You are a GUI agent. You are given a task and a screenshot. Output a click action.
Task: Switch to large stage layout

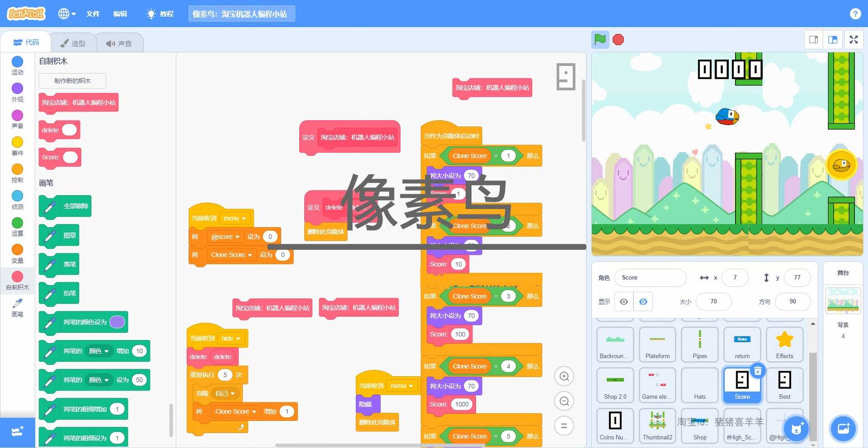[832, 40]
